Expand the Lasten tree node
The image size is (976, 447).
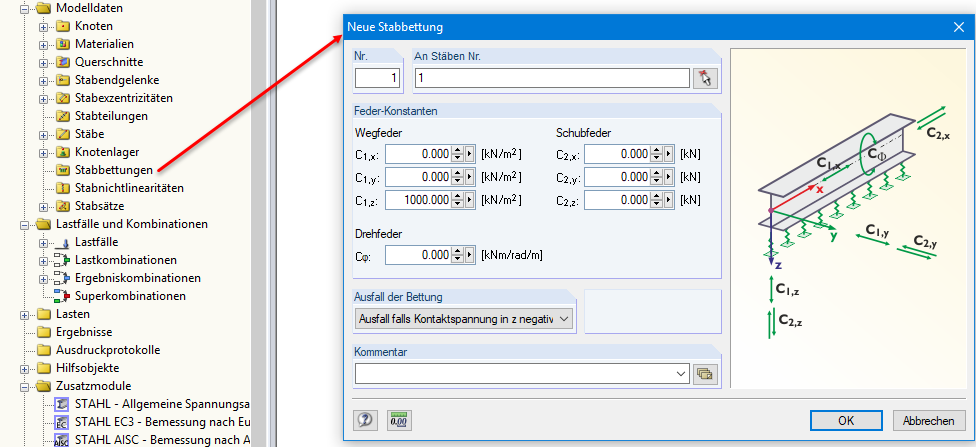[x=26, y=314]
